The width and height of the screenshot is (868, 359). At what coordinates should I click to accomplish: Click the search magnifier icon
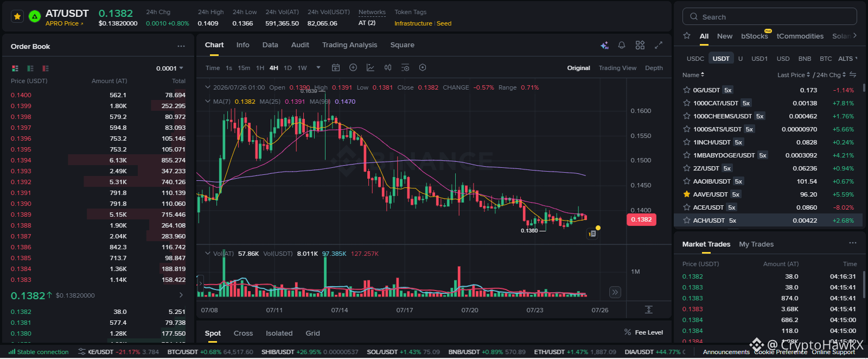pos(694,17)
